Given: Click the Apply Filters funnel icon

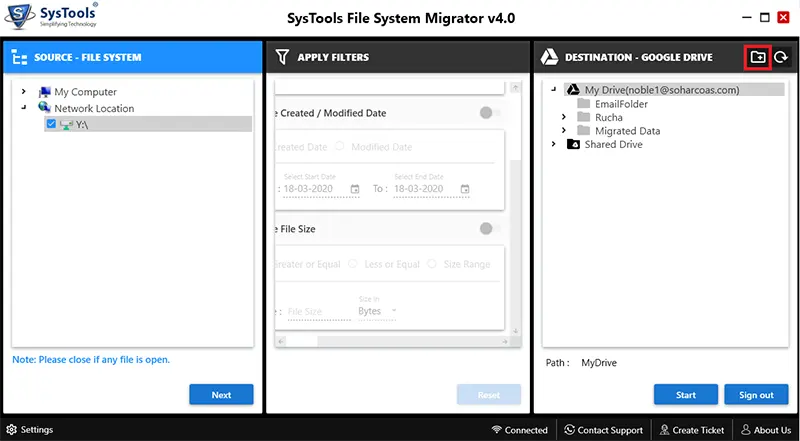Looking at the screenshot, I should [282, 57].
